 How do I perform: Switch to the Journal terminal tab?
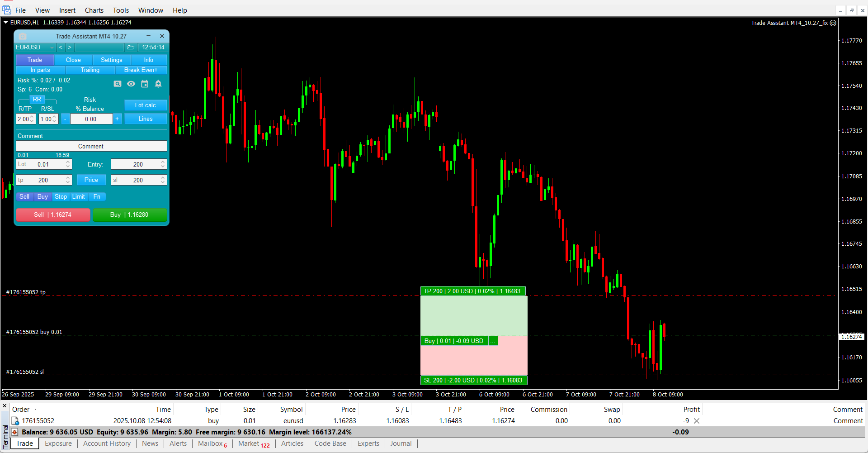[x=401, y=443]
